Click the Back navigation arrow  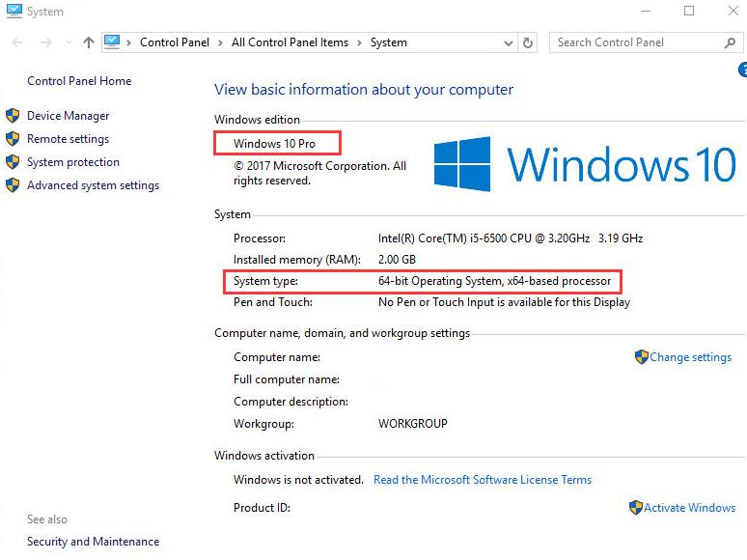pyautogui.click(x=17, y=42)
